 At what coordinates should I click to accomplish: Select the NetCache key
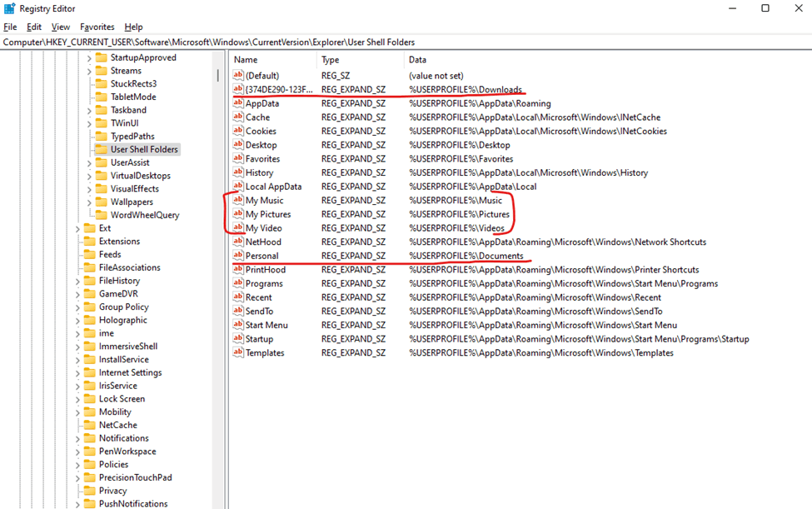118,425
